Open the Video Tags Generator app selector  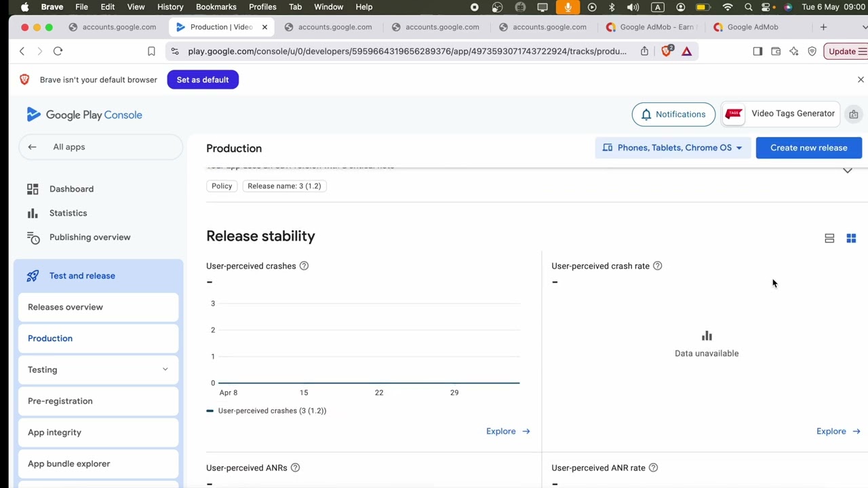click(781, 114)
